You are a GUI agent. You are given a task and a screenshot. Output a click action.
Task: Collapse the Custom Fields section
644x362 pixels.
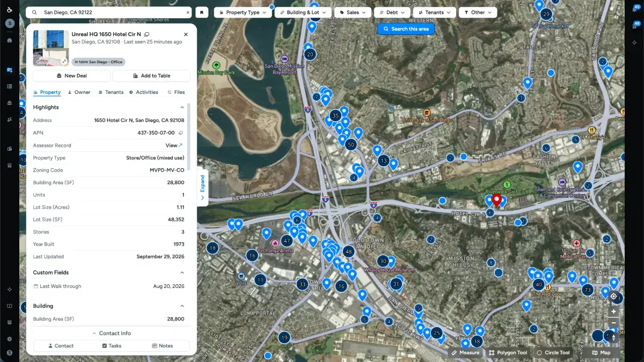[x=182, y=272]
